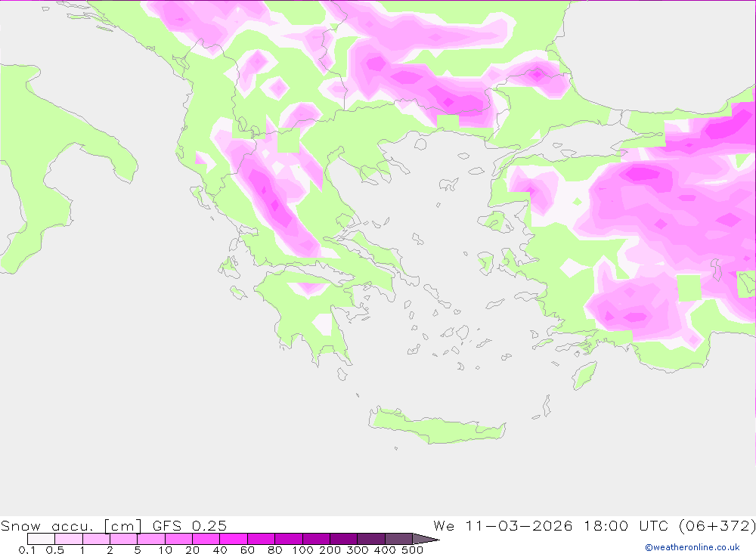Click the '100' legend value label
Image resolution: width=756 pixels, height=554 pixels.
303,549
